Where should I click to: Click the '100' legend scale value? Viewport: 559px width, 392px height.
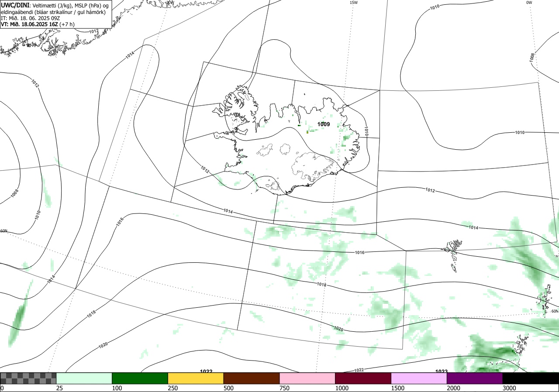click(x=117, y=388)
